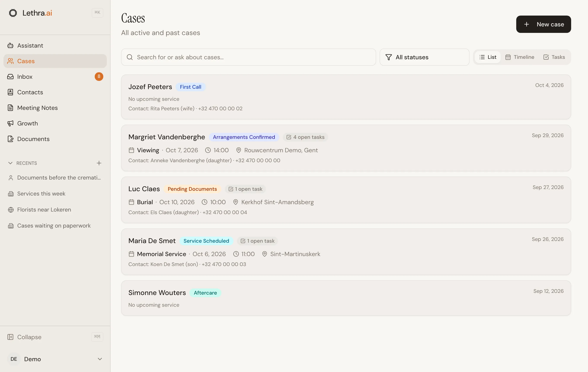Click the 4 open tasks chip
The height and width of the screenshot is (372, 588).
click(305, 137)
